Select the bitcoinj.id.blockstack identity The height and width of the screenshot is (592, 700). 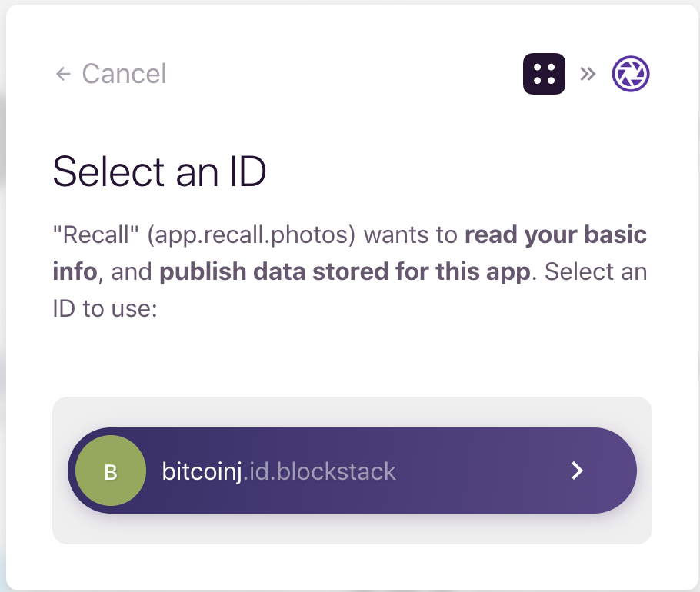click(x=352, y=471)
